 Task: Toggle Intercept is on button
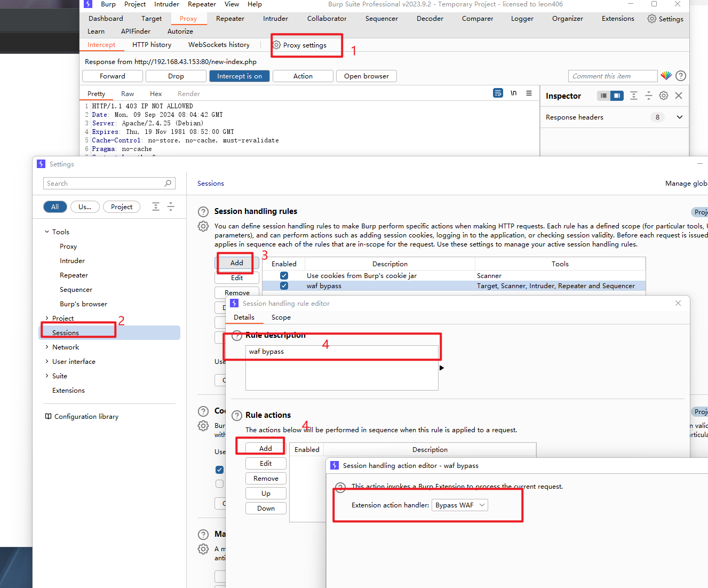pyautogui.click(x=240, y=76)
